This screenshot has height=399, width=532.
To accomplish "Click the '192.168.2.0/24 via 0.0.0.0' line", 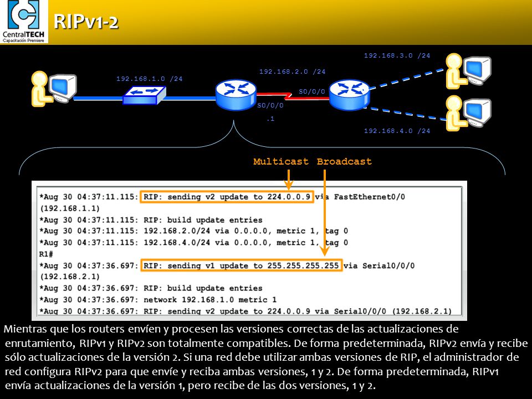I will pos(194,231).
